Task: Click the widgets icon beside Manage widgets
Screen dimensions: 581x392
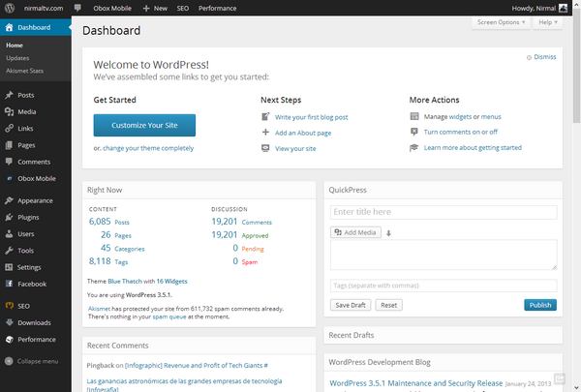Action: click(414, 116)
